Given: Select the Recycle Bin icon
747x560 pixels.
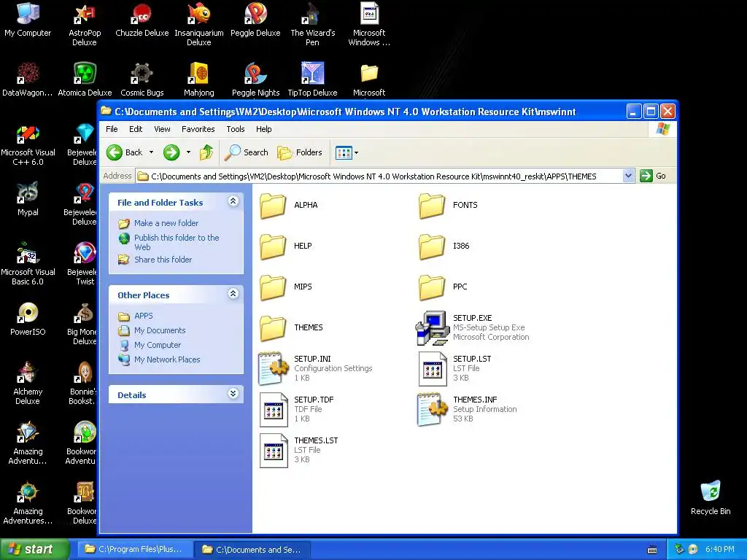Looking at the screenshot, I should point(711,497).
